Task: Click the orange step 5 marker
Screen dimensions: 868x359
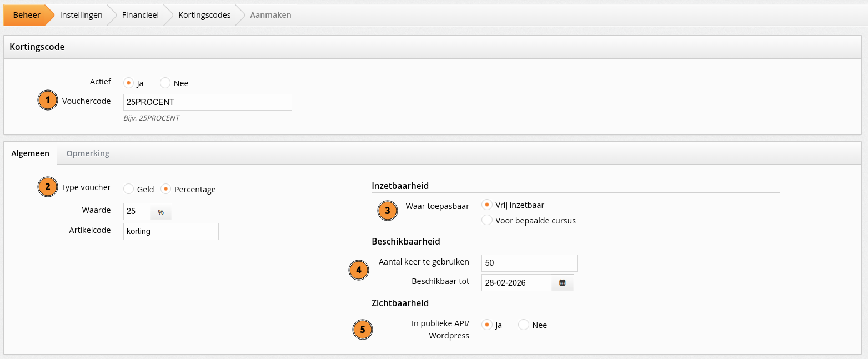Action: coord(363,330)
